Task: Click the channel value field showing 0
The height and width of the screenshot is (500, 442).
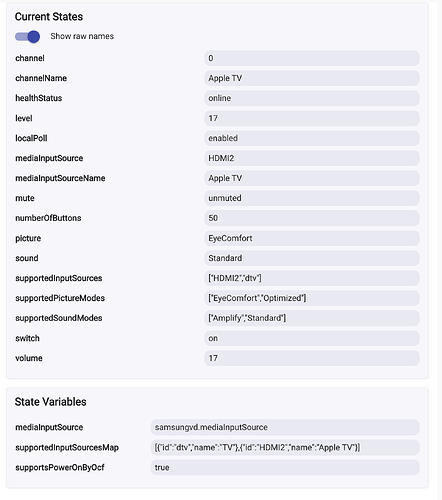Action: point(312,58)
